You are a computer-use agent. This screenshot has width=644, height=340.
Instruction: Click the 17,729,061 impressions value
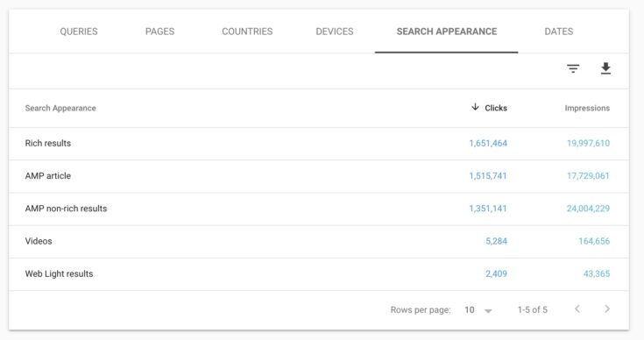(588, 176)
